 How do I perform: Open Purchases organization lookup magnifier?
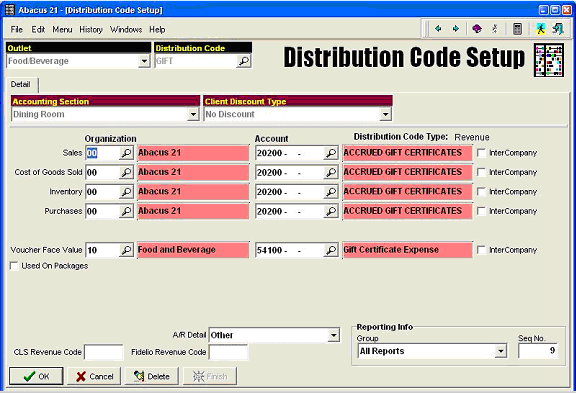point(126,211)
